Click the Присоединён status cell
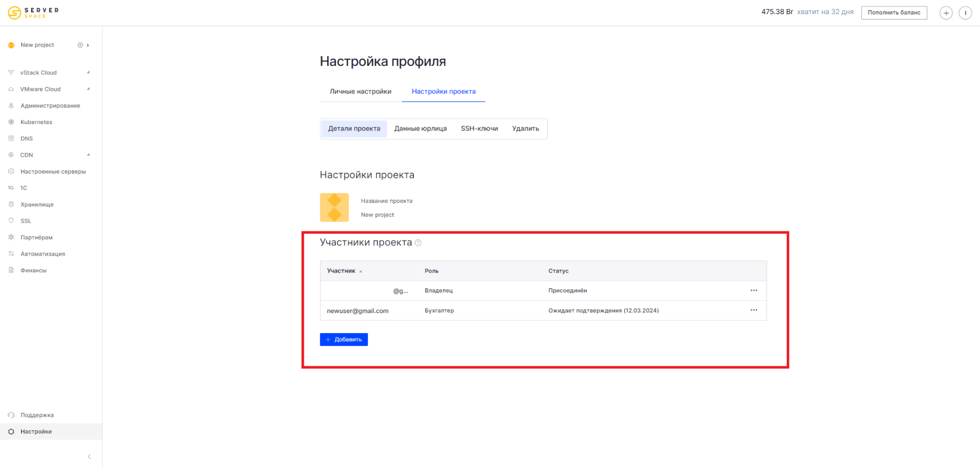 pyautogui.click(x=568, y=291)
